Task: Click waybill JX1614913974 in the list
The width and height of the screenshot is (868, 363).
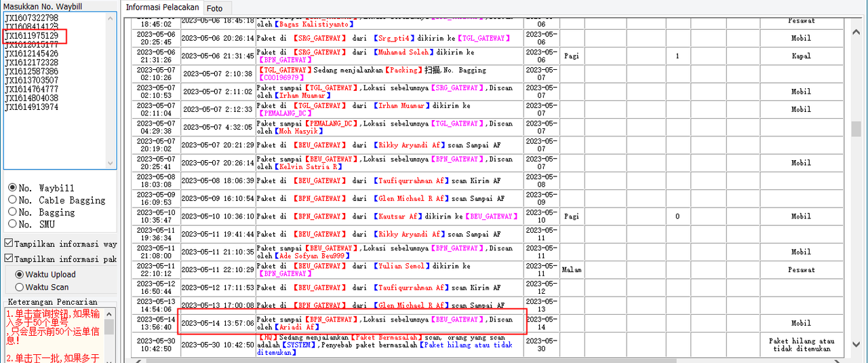Action: coord(31,107)
